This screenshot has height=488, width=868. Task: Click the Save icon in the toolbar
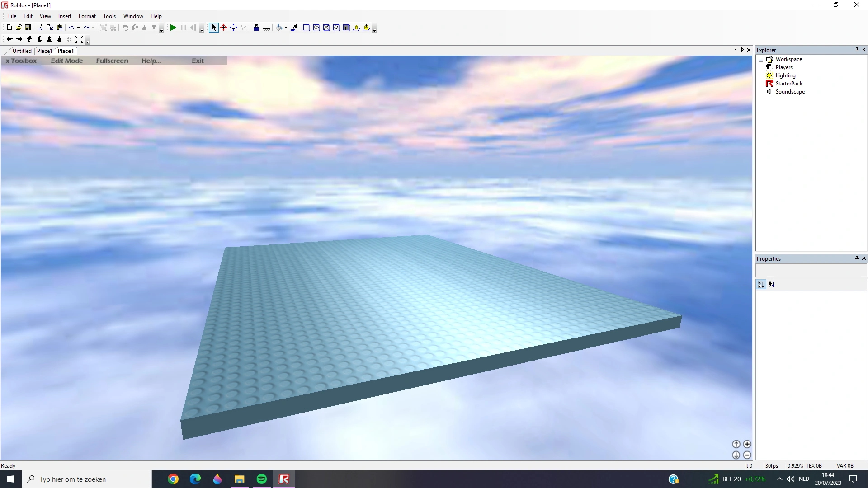coord(28,27)
